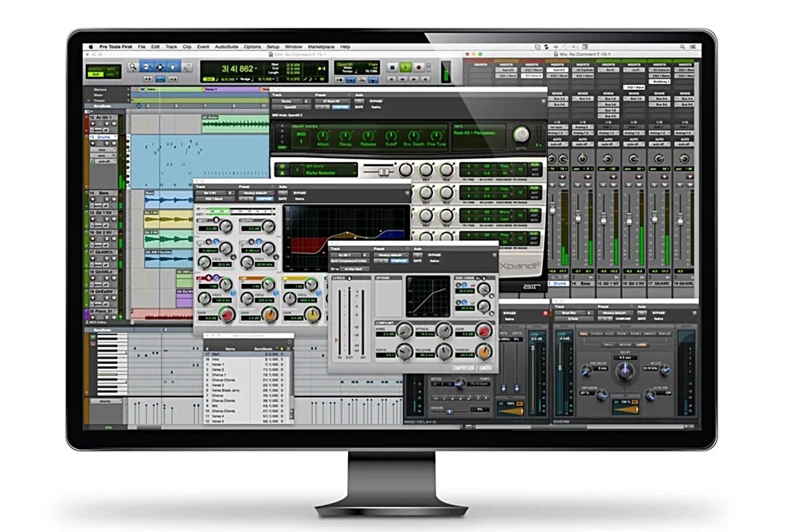Select the Grabber hand tool

click(173, 66)
